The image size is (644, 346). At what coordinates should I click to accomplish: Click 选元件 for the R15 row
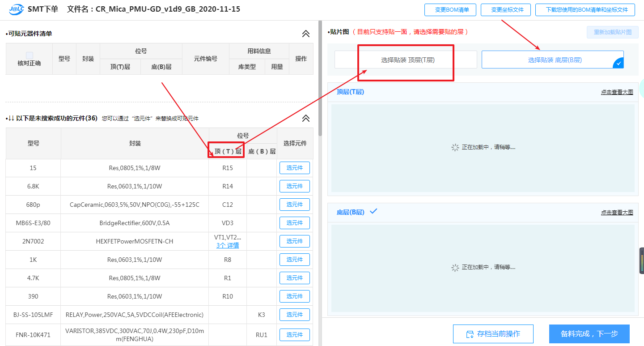(294, 168)
